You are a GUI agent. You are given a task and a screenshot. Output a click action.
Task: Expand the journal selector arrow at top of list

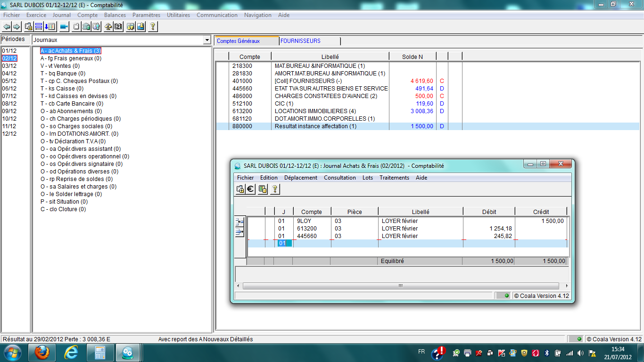click(x=206, y=40)
